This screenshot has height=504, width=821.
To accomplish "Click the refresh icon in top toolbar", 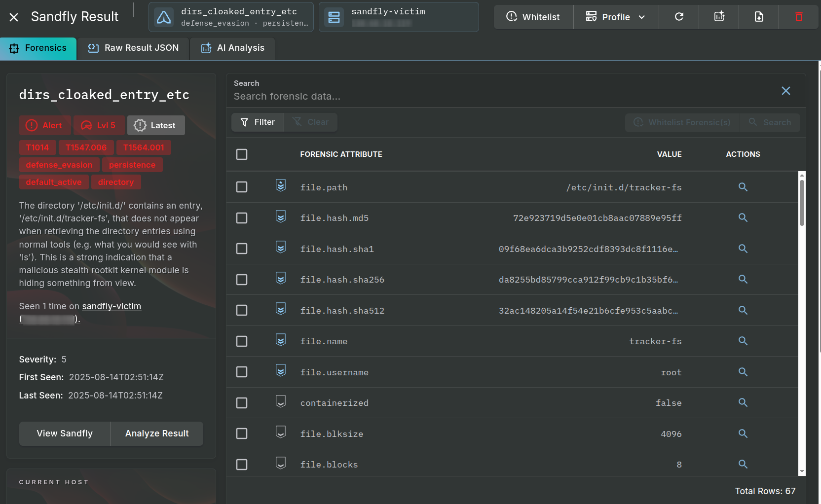I will 679,17.
